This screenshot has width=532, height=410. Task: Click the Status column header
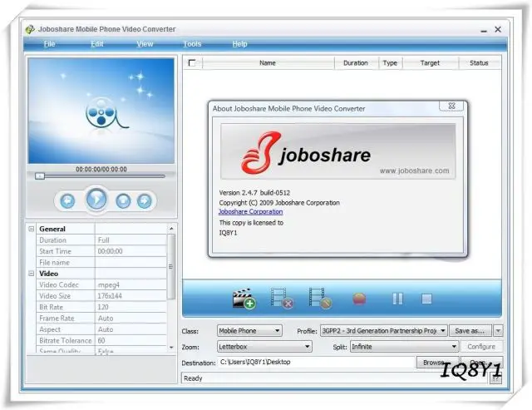(479, 63)
